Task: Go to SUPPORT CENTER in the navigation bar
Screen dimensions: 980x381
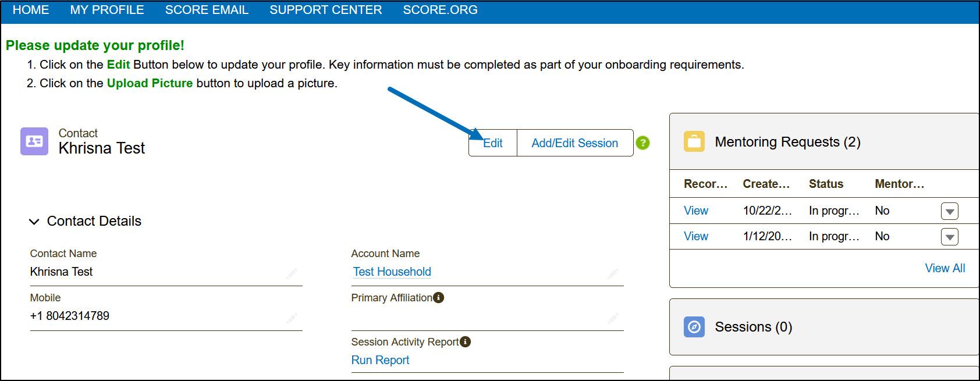Action: pos(326,10)
